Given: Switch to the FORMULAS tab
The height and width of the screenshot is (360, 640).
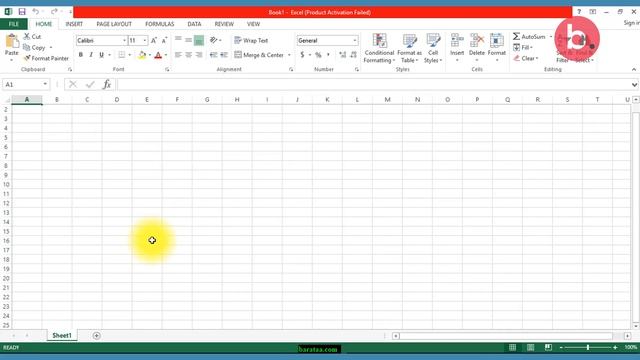Looking at the screenshot, I should click(160, 24).
